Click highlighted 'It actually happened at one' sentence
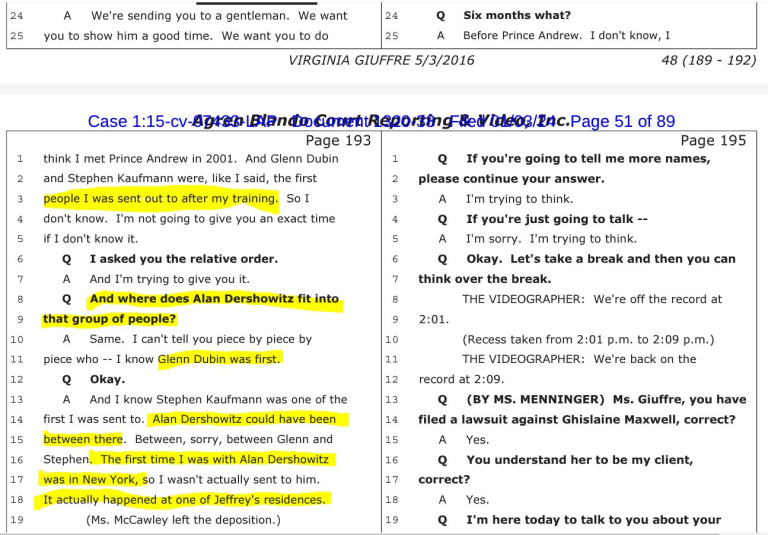 coord(184,499)
